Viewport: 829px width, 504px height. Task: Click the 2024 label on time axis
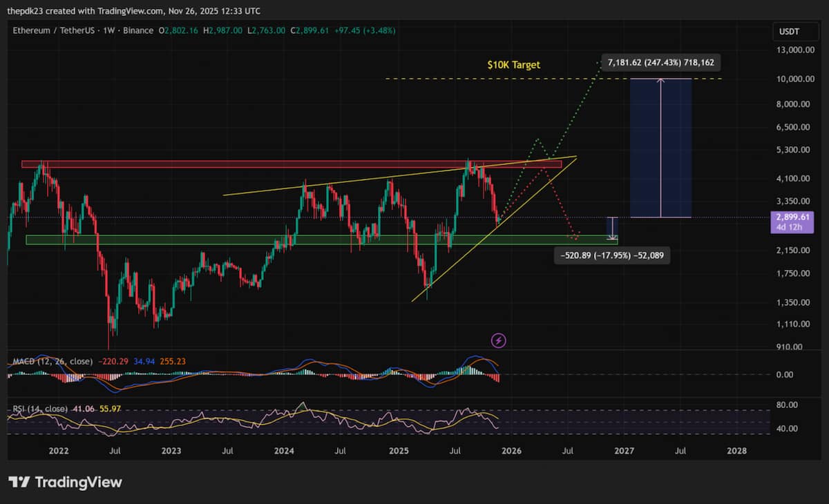(284, 451)
